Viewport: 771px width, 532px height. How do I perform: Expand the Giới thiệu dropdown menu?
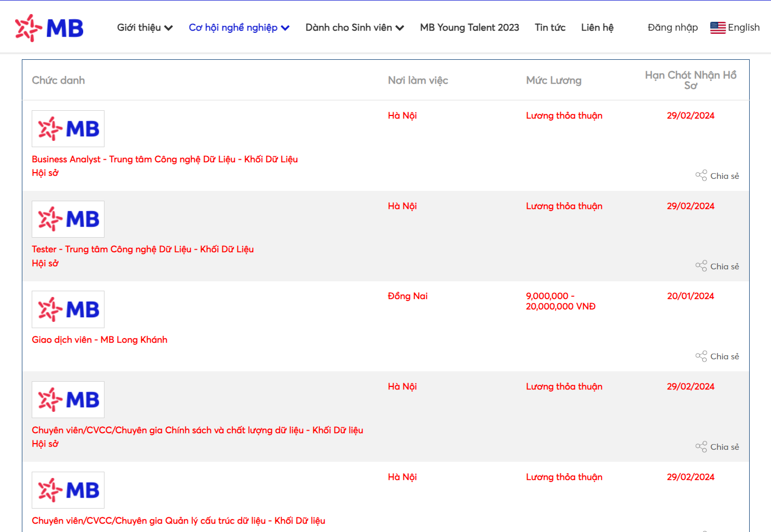point(145,28)
